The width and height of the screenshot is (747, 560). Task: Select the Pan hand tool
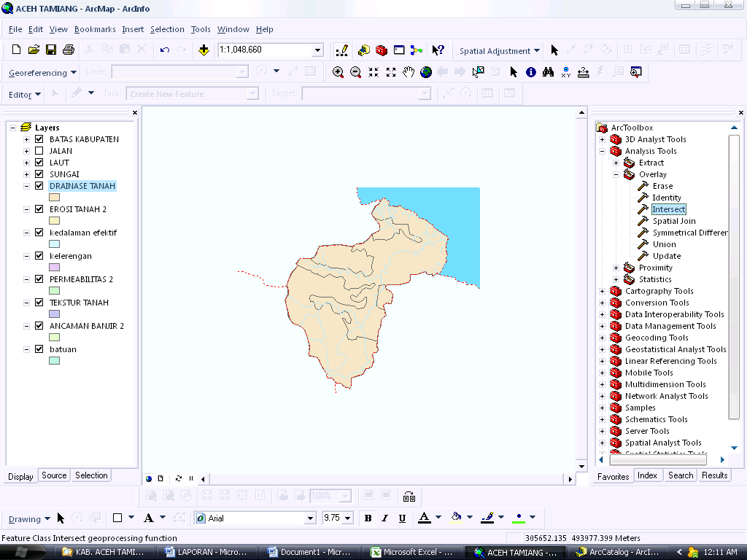tap(409, 72)
